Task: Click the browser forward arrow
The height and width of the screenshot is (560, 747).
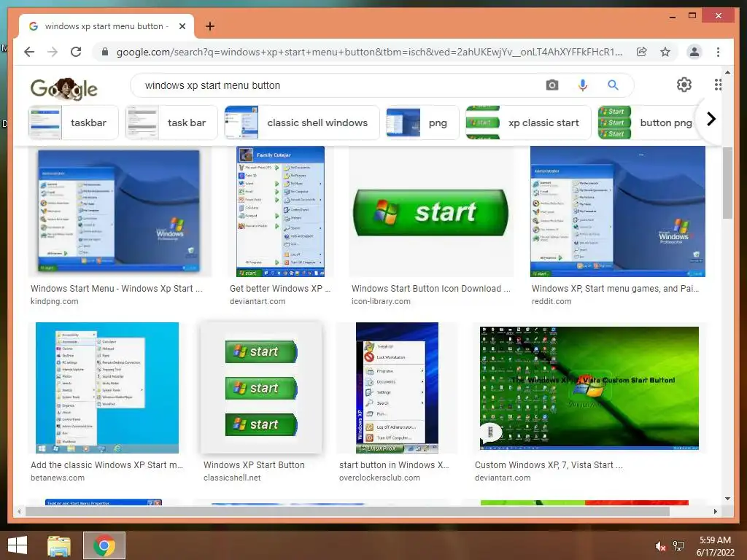Action: click(x=53, y=52)
